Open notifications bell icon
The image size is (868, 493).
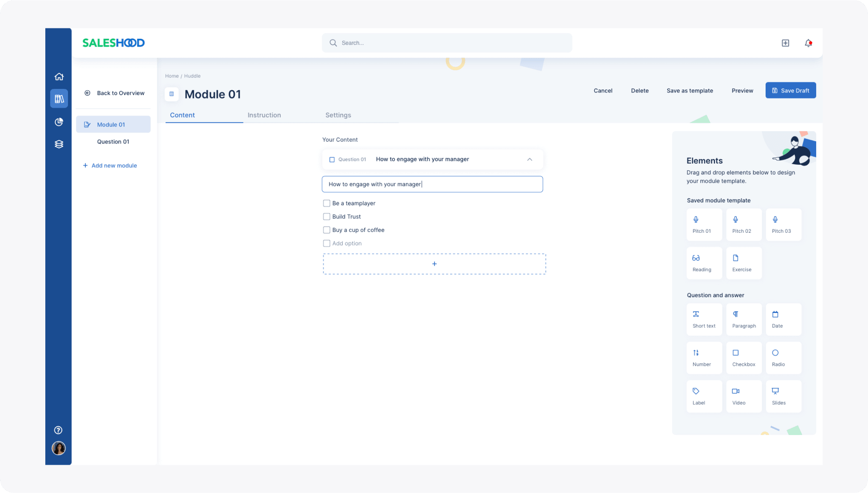[808, 43]
